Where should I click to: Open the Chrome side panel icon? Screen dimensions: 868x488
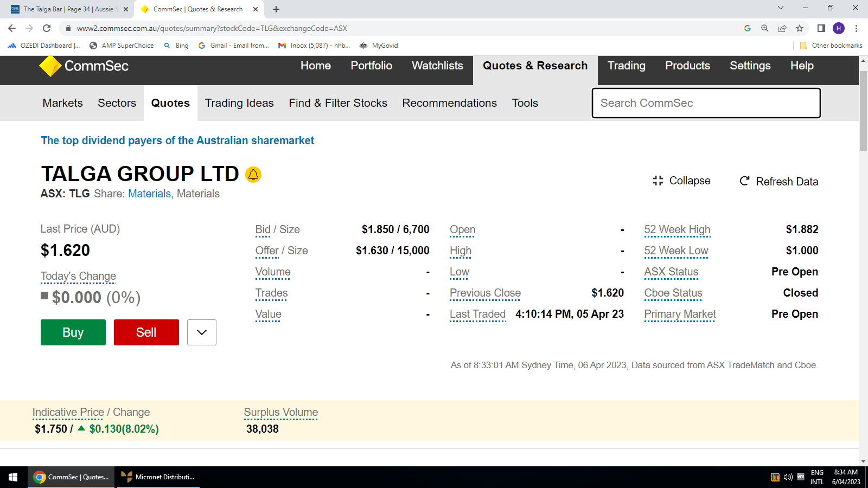click(821, 28)
